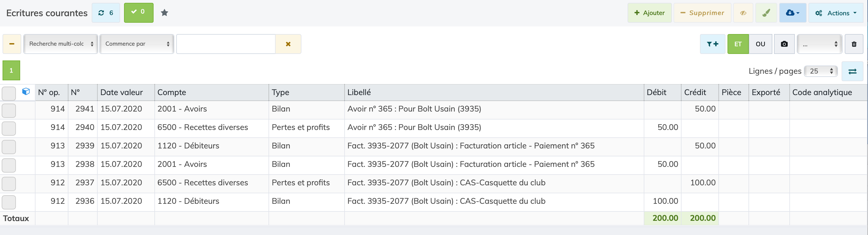This screenshot has width=868, height=235.
Task: Click the camera snapshot icon
Action: click(x=784, y=44)
